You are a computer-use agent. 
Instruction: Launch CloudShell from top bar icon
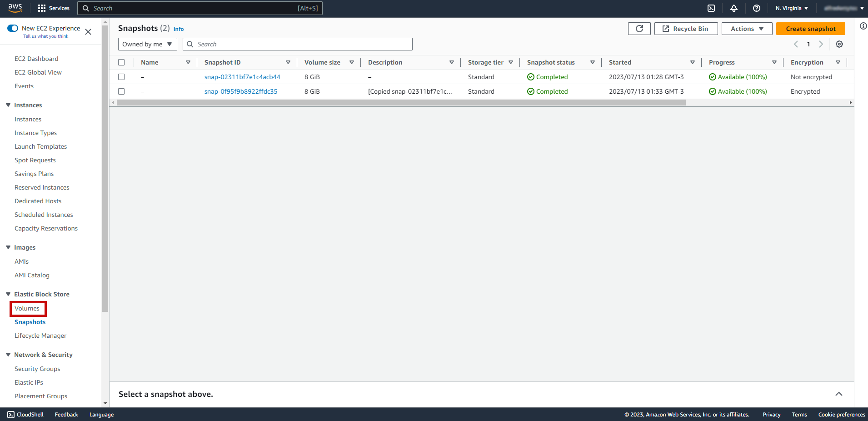coord(711,8)
